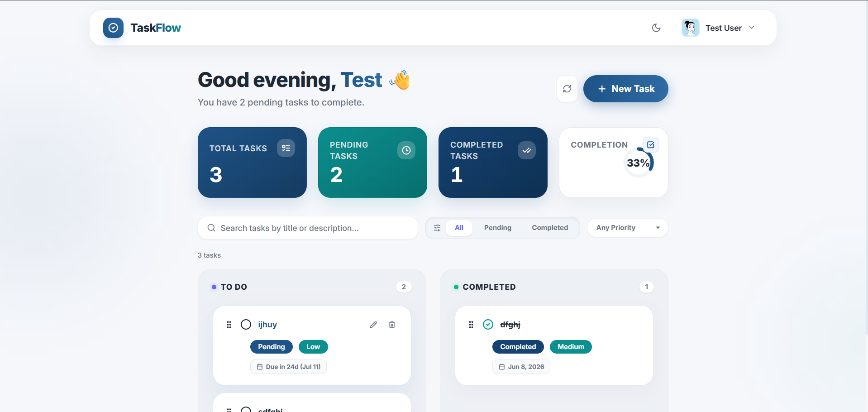Uncheck the completed dfghj task
Viewport: 868px width, 412px height.
tap(488, 325)
